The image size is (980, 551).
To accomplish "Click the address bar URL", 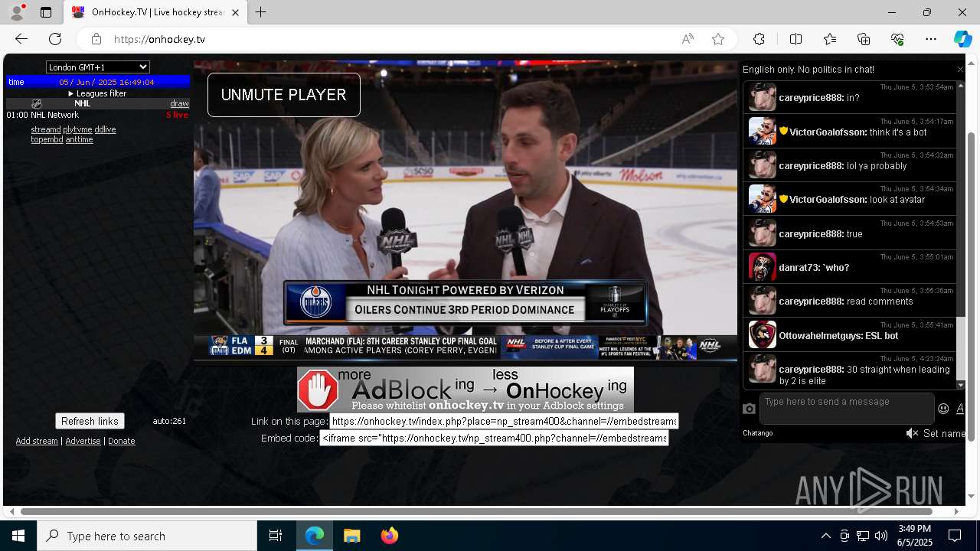I will 159,39.
